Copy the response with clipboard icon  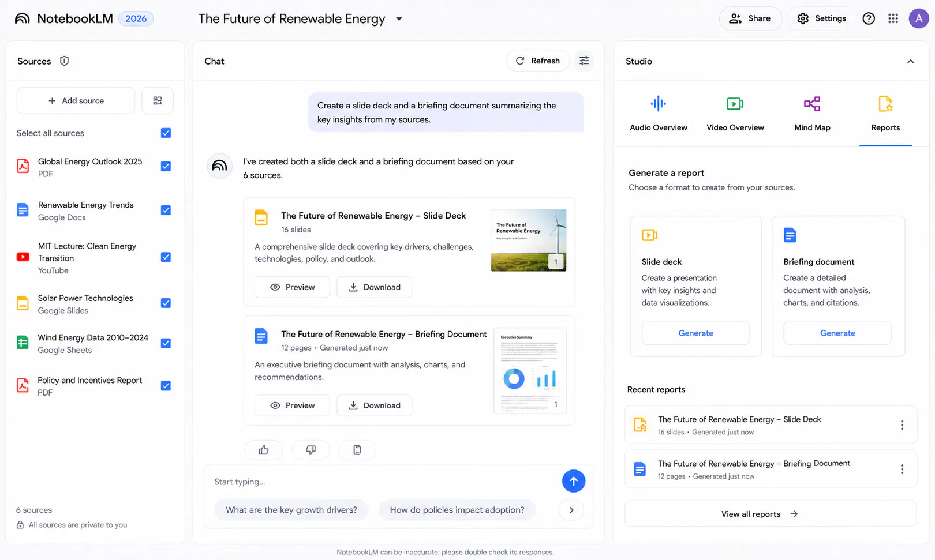tap(357, 450)
